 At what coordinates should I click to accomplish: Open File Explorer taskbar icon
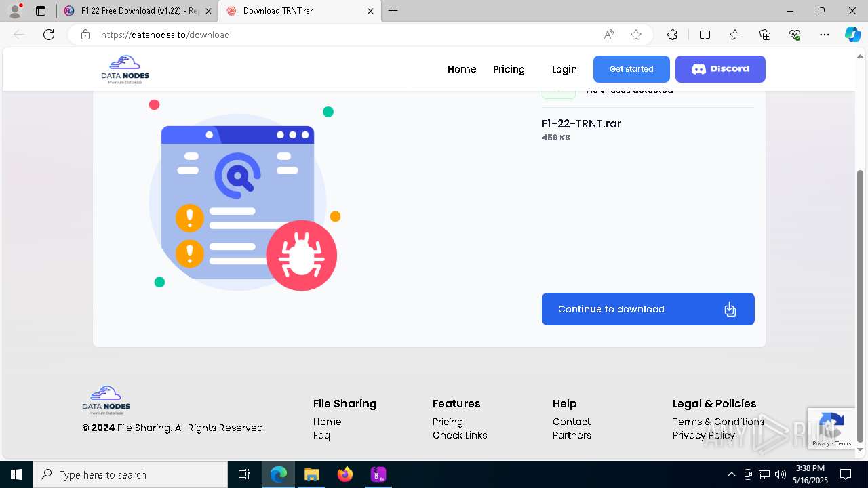tap(311, 474)
